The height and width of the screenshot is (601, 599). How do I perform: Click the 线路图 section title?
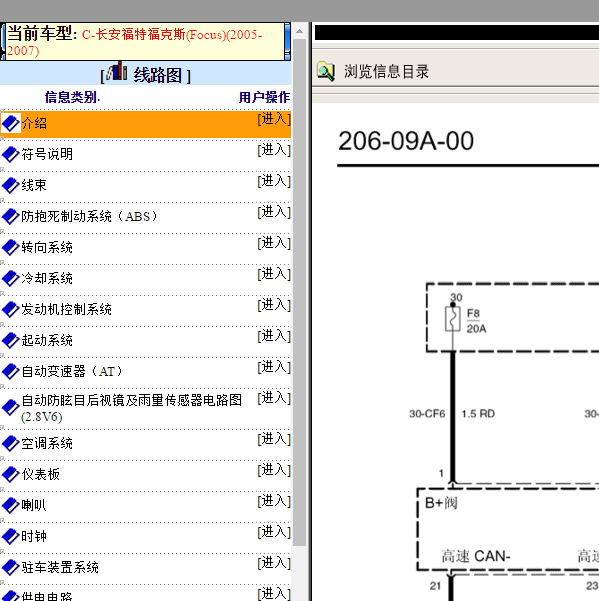(157, 75)
